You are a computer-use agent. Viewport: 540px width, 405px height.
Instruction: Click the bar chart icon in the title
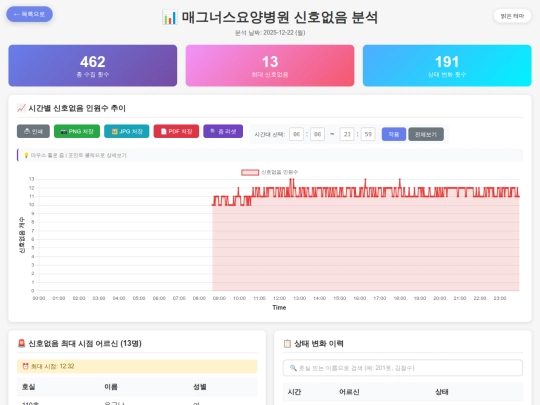(170, 17)
